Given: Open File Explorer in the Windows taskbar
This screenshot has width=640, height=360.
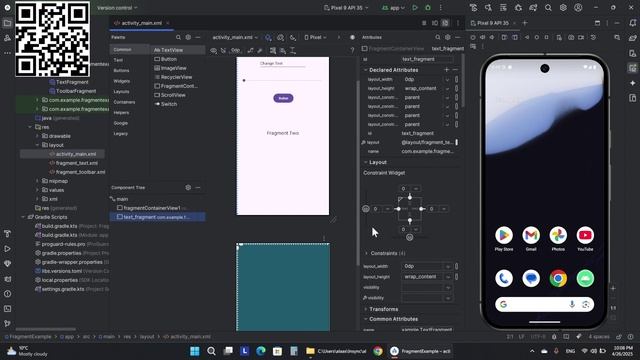Looking at the screenshot, I should [x=310, y=351].
